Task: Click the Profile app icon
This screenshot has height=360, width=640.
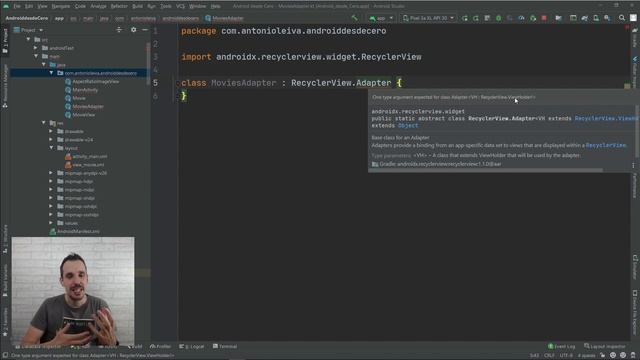Action: [521, 18]
